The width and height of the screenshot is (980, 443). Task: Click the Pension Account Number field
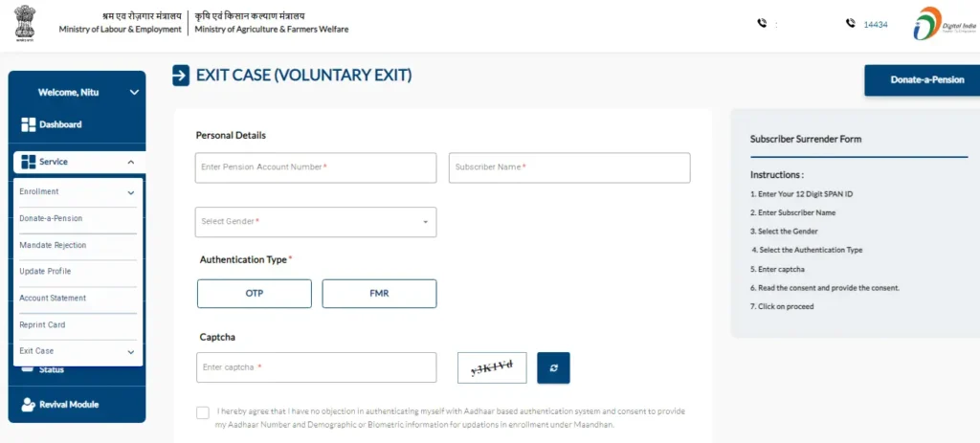[x=316, y=167]
